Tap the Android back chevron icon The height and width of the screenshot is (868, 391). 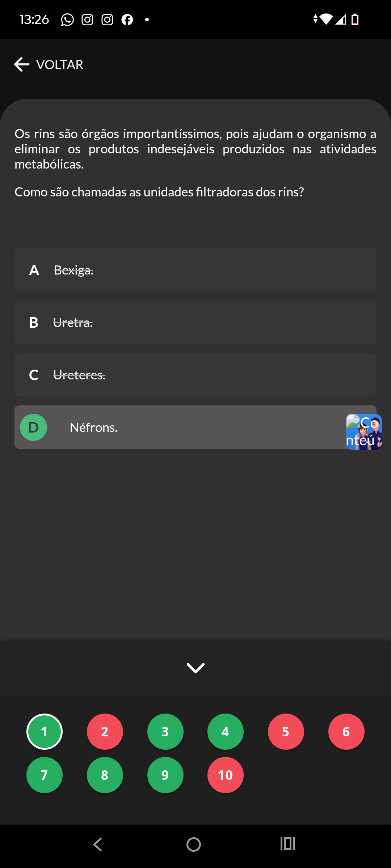click(98, 844)
